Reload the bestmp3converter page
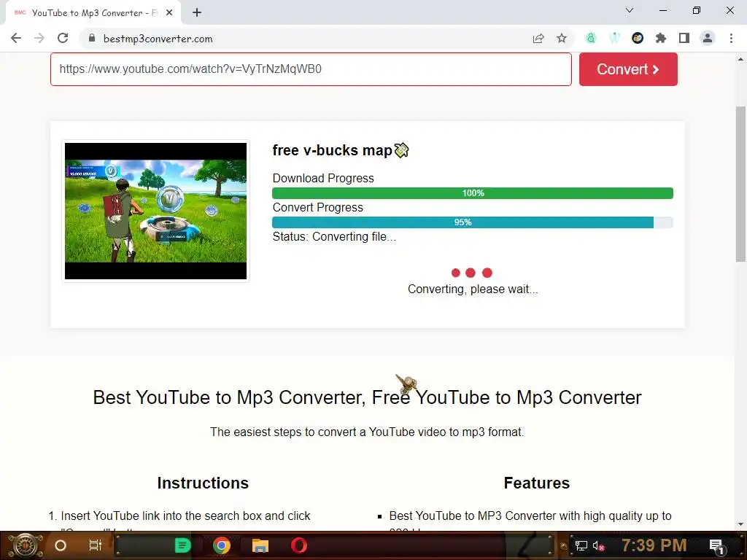Viewport: 747px width, 560px height. point(63,39)
